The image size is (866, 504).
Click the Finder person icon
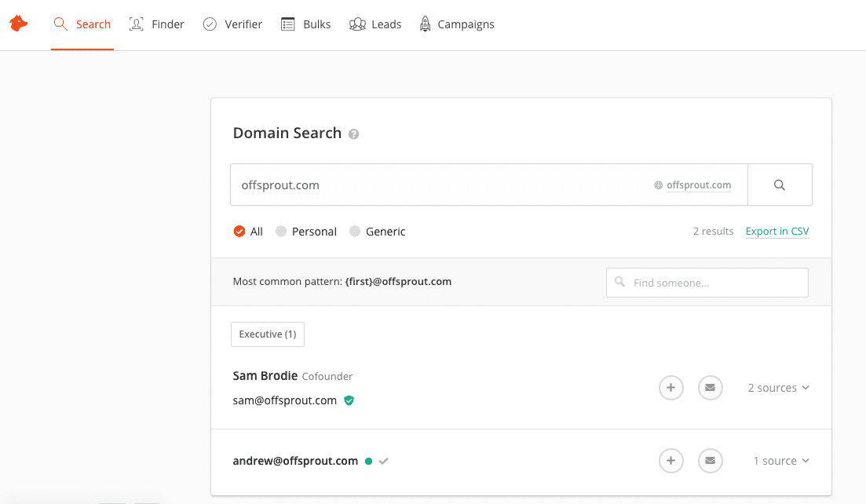click(x=136, y=24)
